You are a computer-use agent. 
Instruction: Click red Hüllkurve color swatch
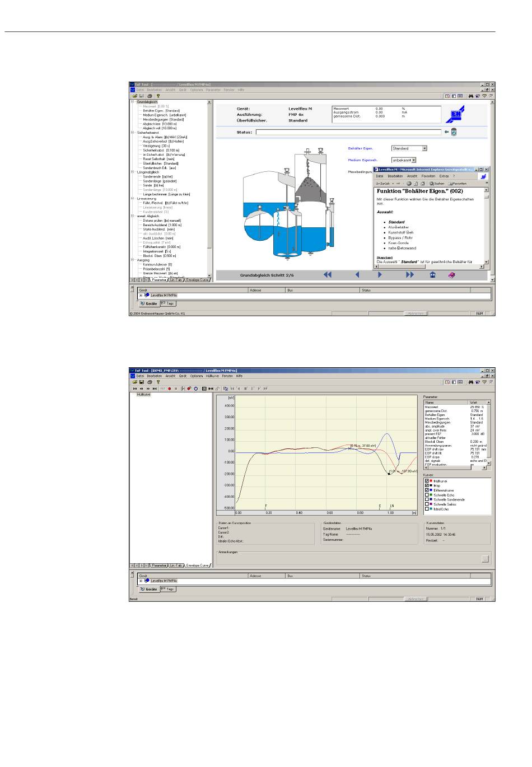click(x=431, y=481)
